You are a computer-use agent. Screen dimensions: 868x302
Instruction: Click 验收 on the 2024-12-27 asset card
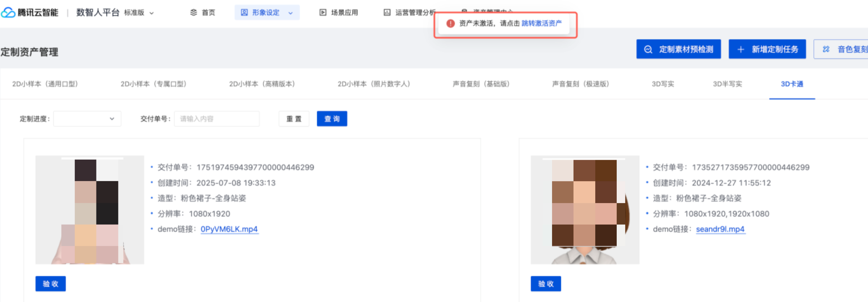[x=546, y=284]
